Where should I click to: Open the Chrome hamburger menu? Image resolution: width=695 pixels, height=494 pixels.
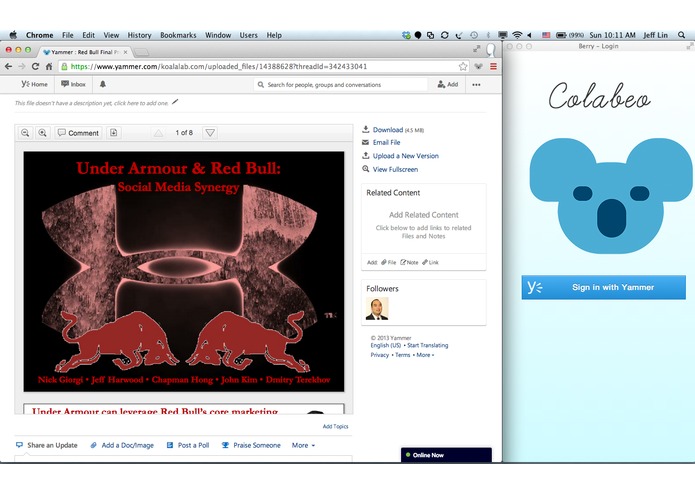point(493,66)
